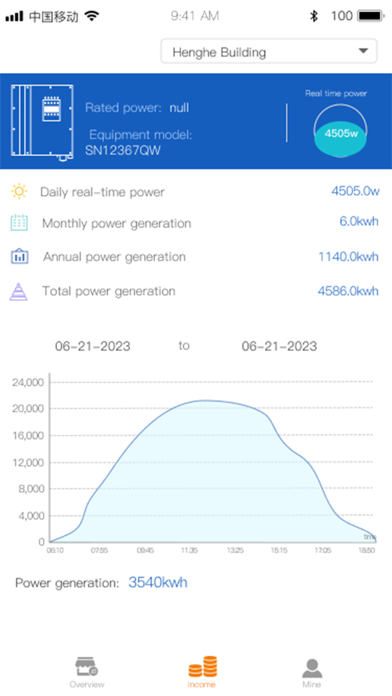Screen dimensions: 392x696
Task: Tap the bar chart annual generation icon
Action: 20,257
